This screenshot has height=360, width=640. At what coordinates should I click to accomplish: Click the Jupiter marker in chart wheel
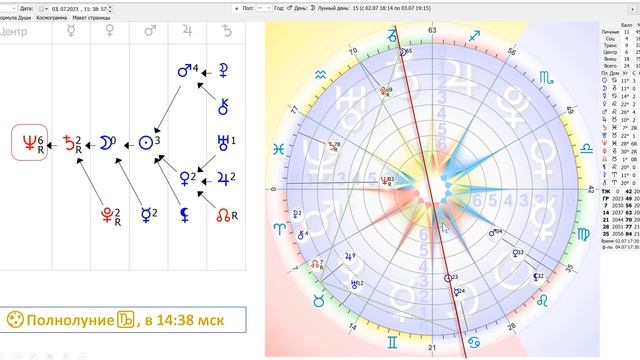349,257
